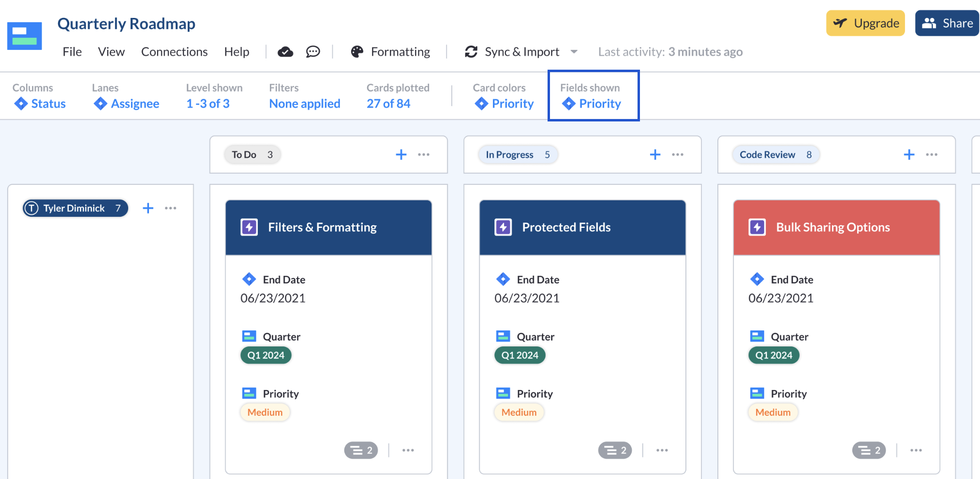Open the Connections menu
The width and height of the screenshot is (980, 479).
coord(174,52)
